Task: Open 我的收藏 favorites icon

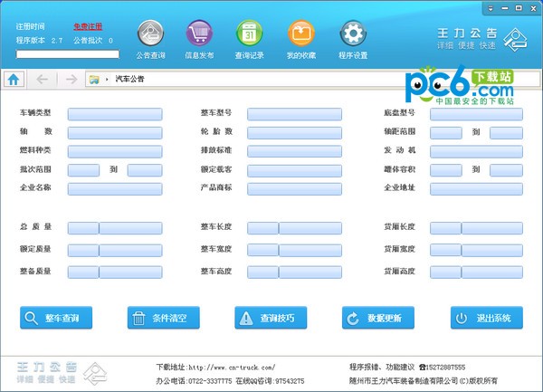Action: [x=301, y=34]
